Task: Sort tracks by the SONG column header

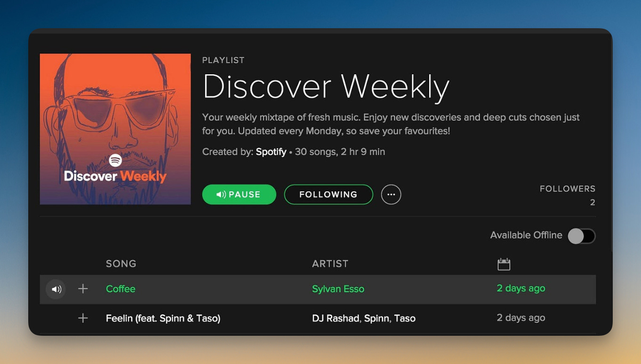Action: 121,264
